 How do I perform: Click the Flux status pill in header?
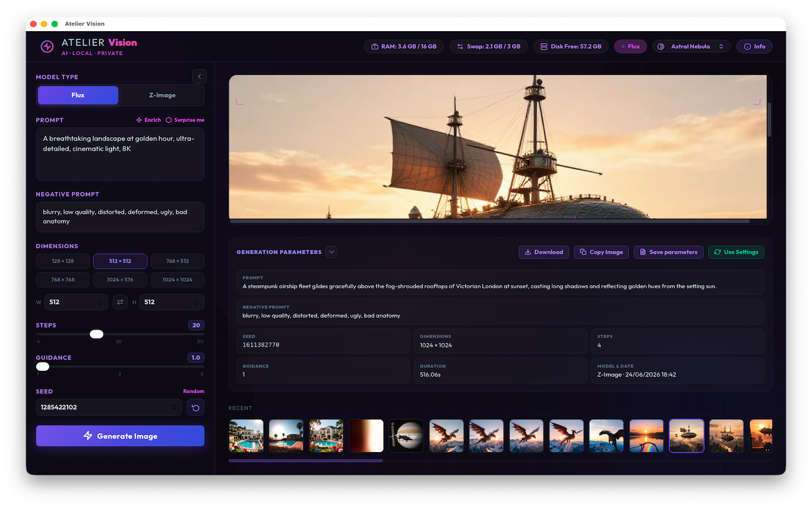point(630,46)
